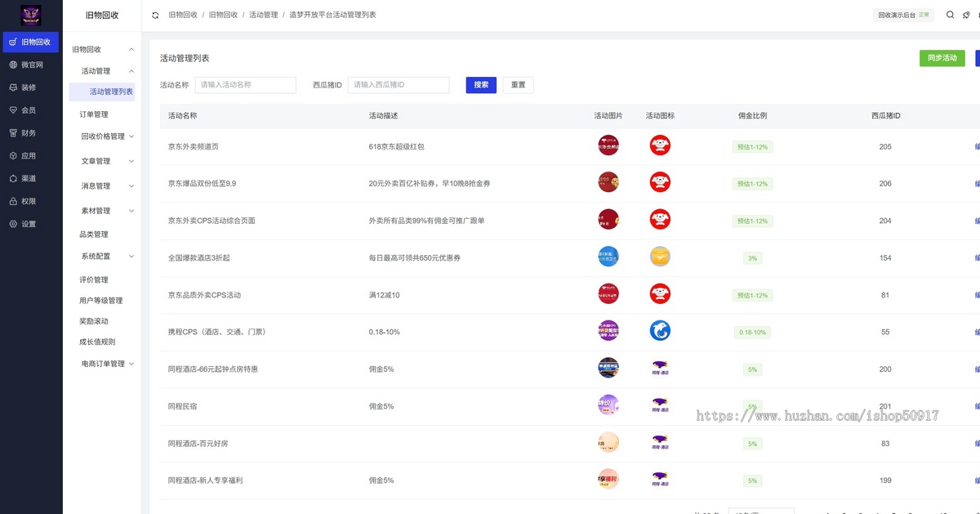980x514 pixels.
Task: Click the blue 搜索 button
Action: click(x=481, y=85)
